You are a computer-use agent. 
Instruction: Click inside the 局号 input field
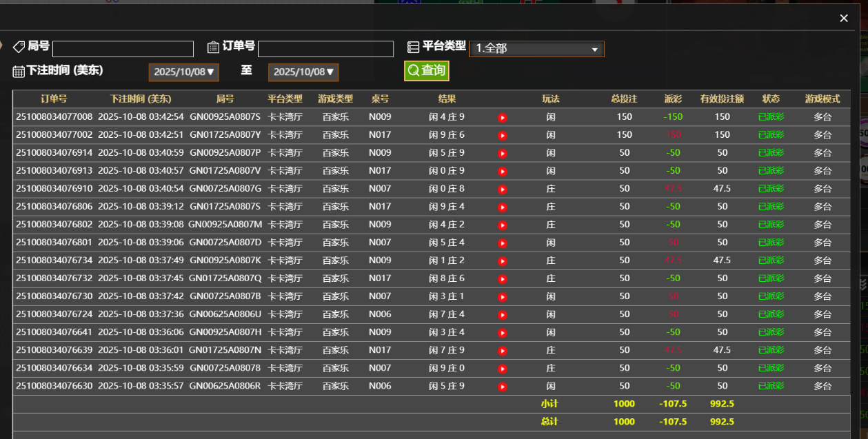tap(122, 49)
